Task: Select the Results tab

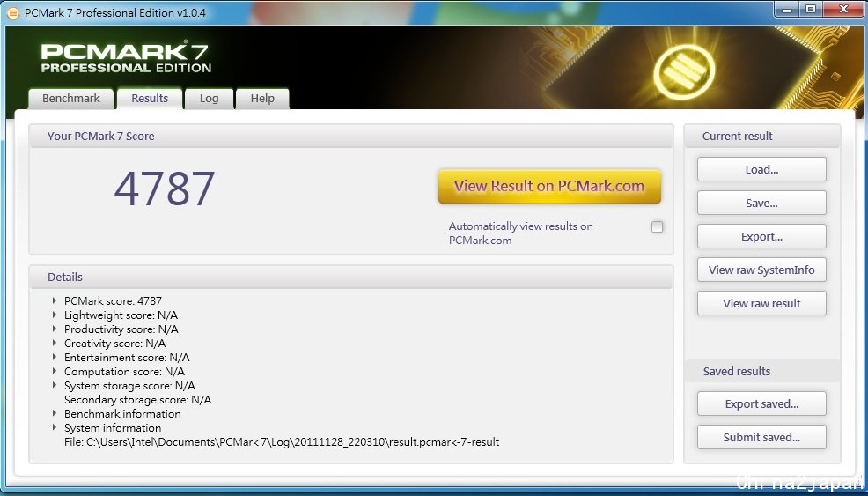Action: tap(150, 99)
